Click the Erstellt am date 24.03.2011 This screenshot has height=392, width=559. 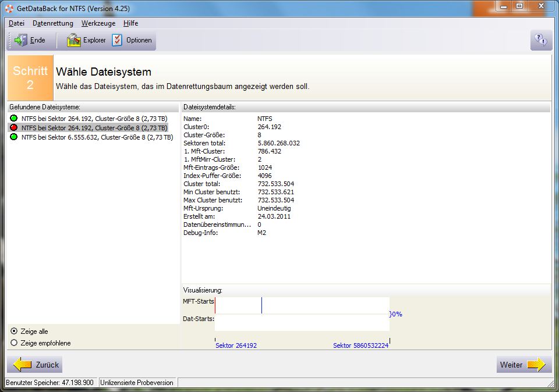[x=274, y=216]
